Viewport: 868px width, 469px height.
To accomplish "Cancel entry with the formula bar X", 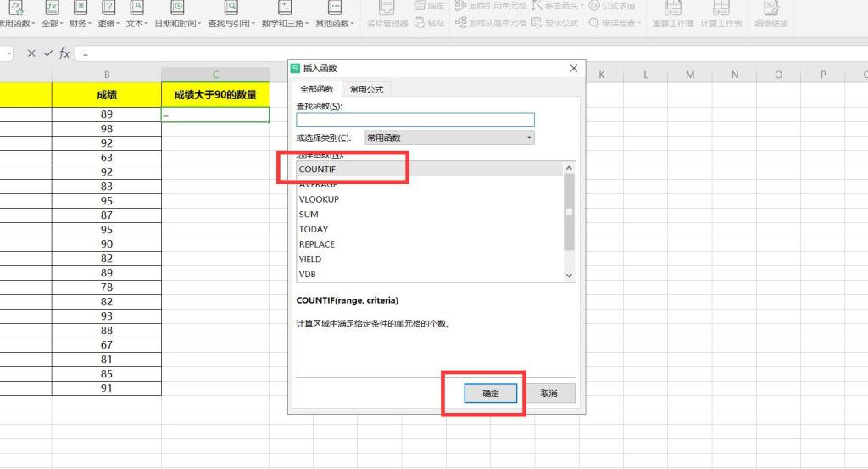I will pos(31,53).
